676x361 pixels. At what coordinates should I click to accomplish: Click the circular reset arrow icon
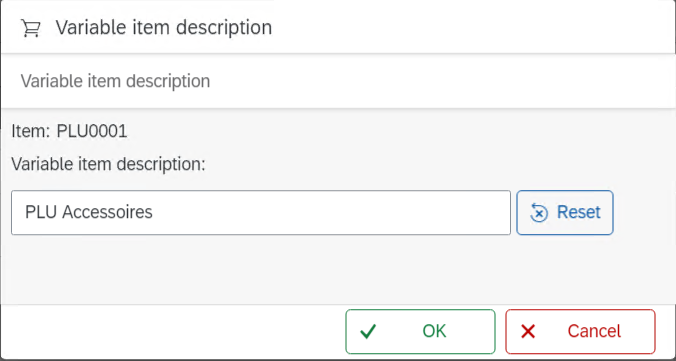coord(539,213)
